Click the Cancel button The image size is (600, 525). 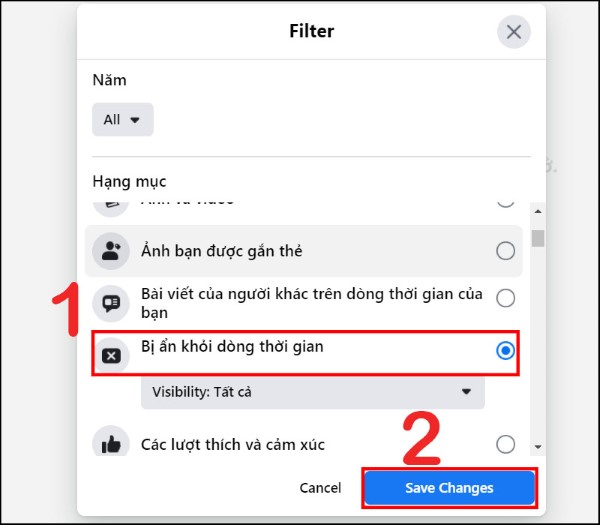coord(320,488)
